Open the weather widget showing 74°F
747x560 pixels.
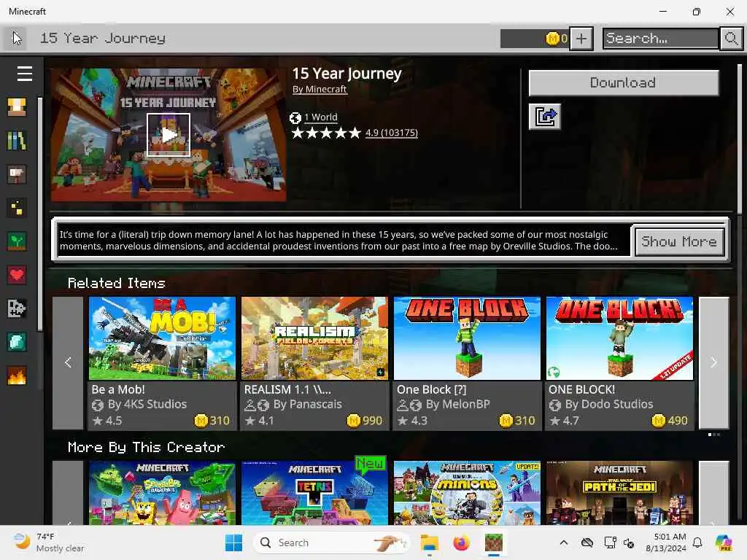pos(49,542)
